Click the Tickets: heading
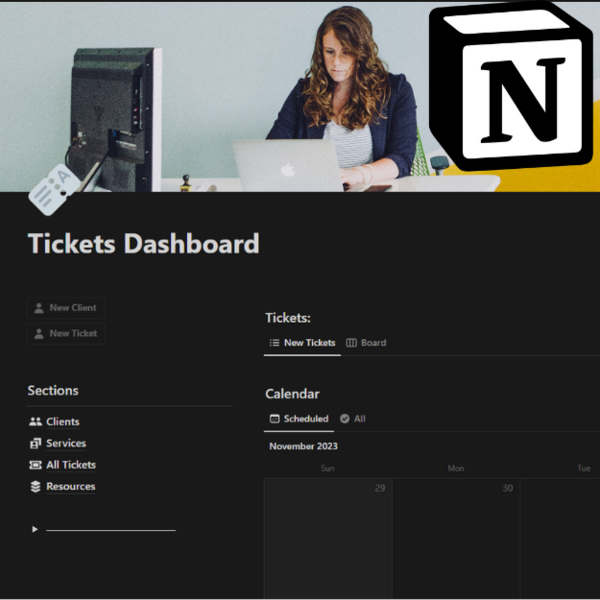Viewport: 600px width, 600px height. pos(288,318)
